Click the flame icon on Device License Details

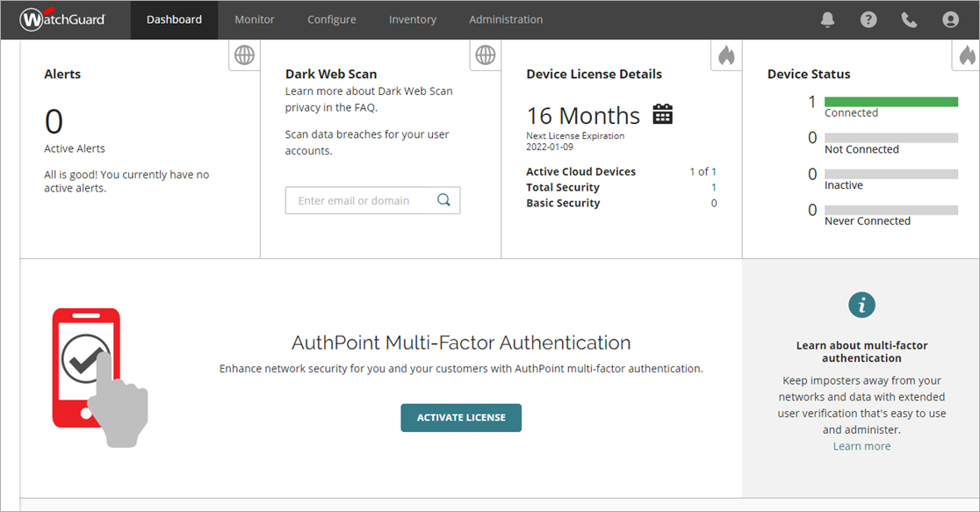click(x=726, y=54)
